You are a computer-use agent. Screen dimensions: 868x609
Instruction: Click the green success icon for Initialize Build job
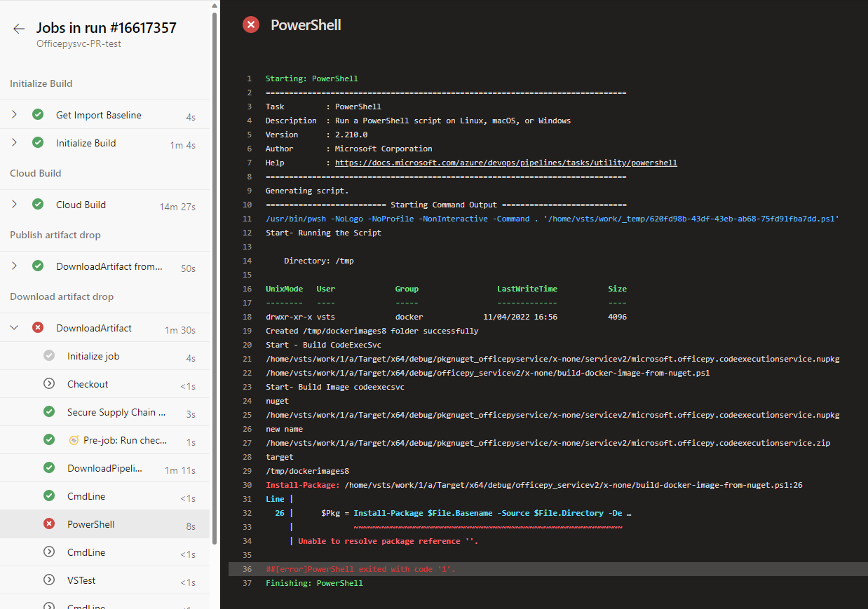pos(38,142)
